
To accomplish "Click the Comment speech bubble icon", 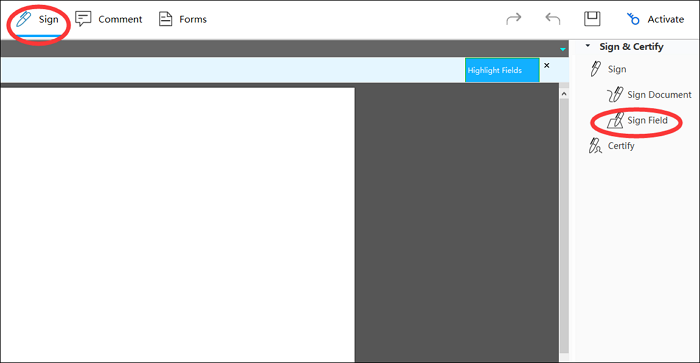I will tap(83, 19).
